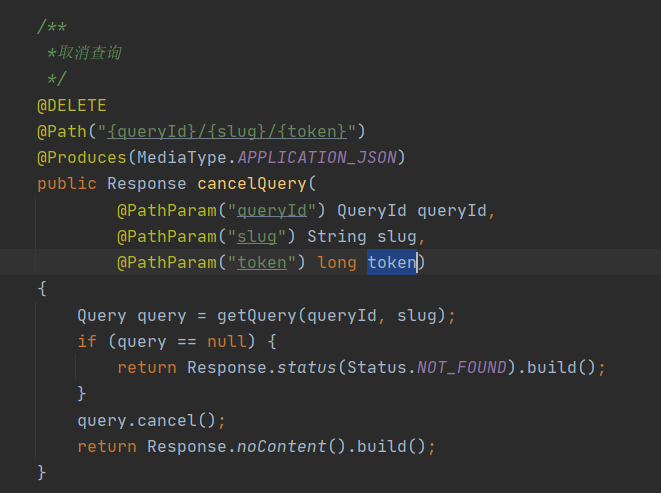Click the public keyword

coord(67,184)
